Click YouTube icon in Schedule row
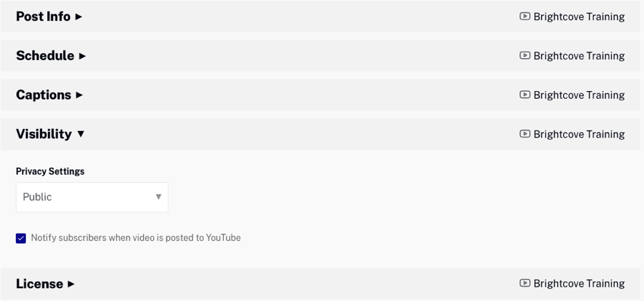The width and height of the screenshot is (644, 301). coord(525,56)
